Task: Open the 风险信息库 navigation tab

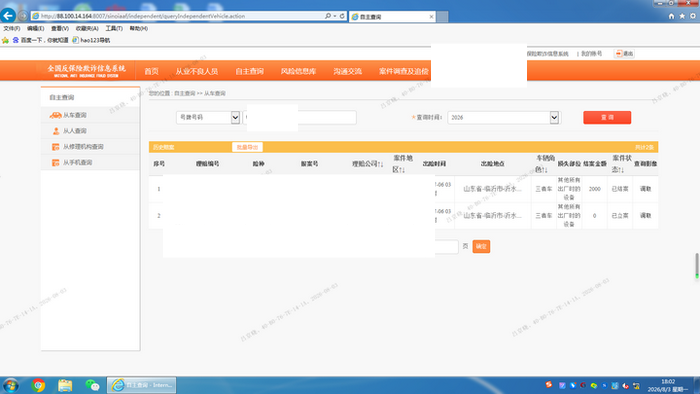Action: point(299,71)
